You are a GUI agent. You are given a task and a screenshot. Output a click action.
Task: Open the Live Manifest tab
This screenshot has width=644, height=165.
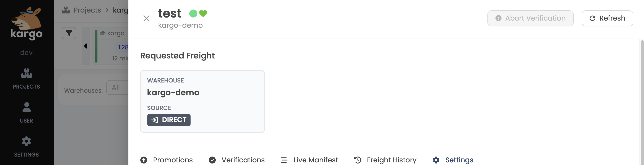(x=309, y=160)
